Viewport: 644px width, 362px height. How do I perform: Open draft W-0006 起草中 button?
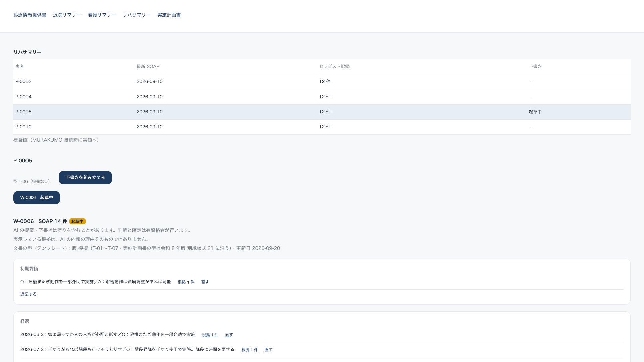37,198
